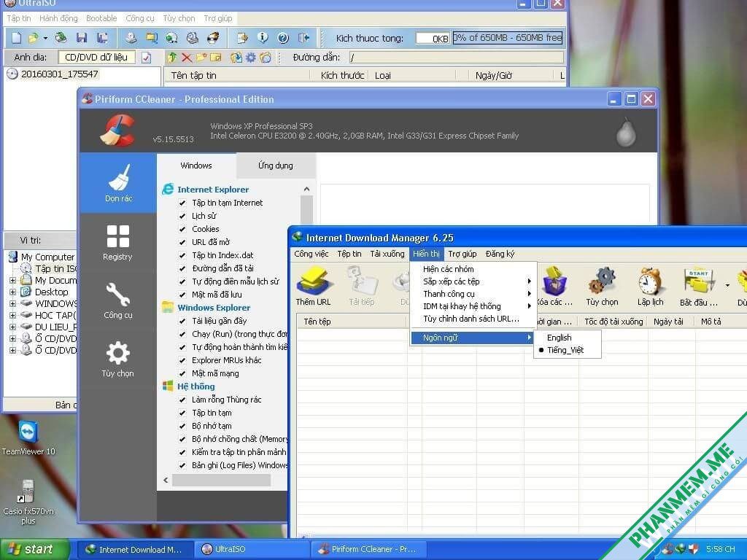747x560 pixels.
Task: Expand the Desktop node in UltraISO tree
Action: (13, 292)
